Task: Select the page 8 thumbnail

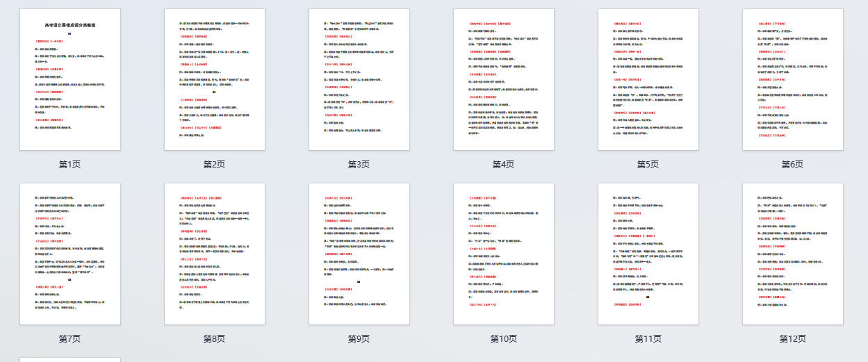Action: coord(214,254)
